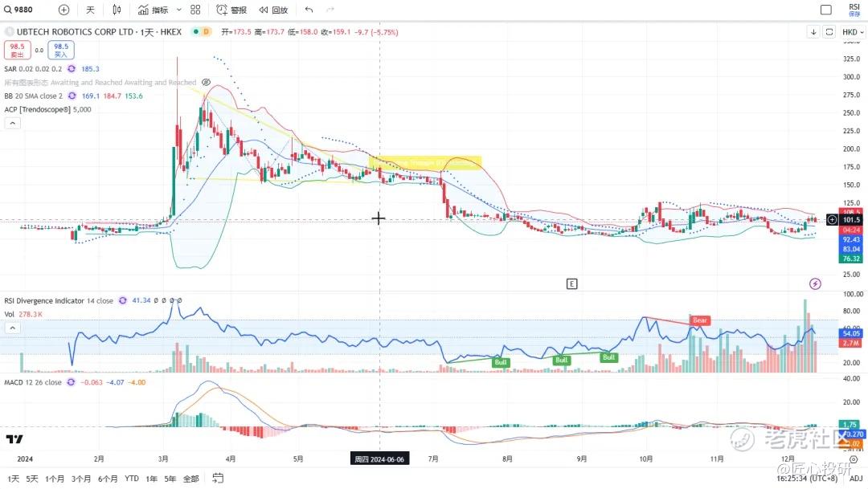868x489 pixels.
Task: Toggle the ADJ adjusted data button
Action: pyautogui.click(x=856, y=479)
